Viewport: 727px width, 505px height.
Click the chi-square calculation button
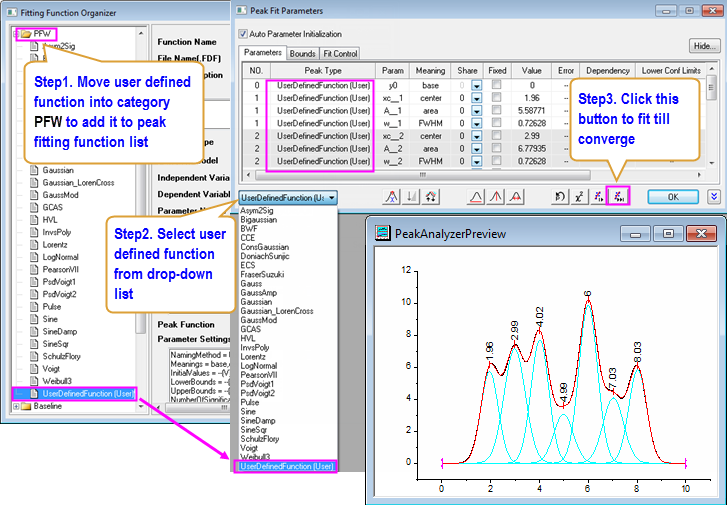[580, 198]
